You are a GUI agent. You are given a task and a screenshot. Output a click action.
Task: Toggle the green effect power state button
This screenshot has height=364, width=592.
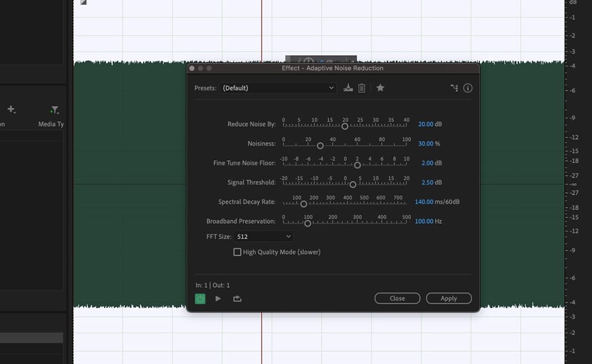[x=200, y=299]
